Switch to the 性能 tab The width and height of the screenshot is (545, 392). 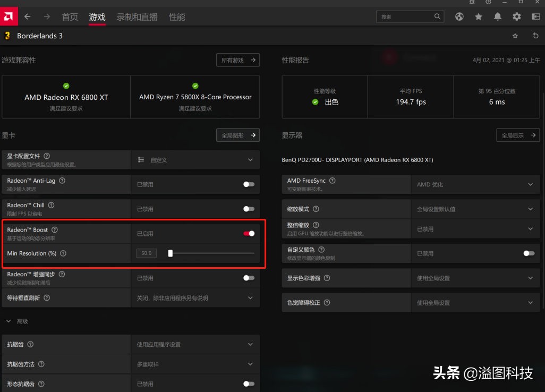pos(177,16)
